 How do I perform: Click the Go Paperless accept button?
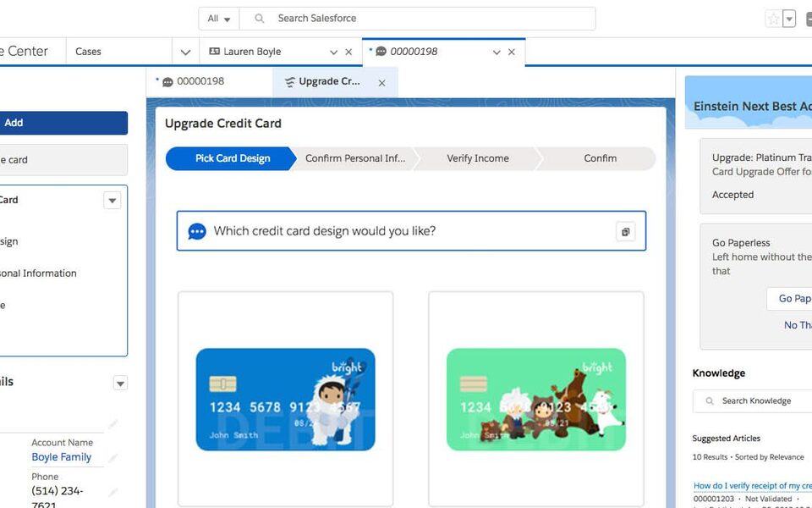[x=790, y=299]
